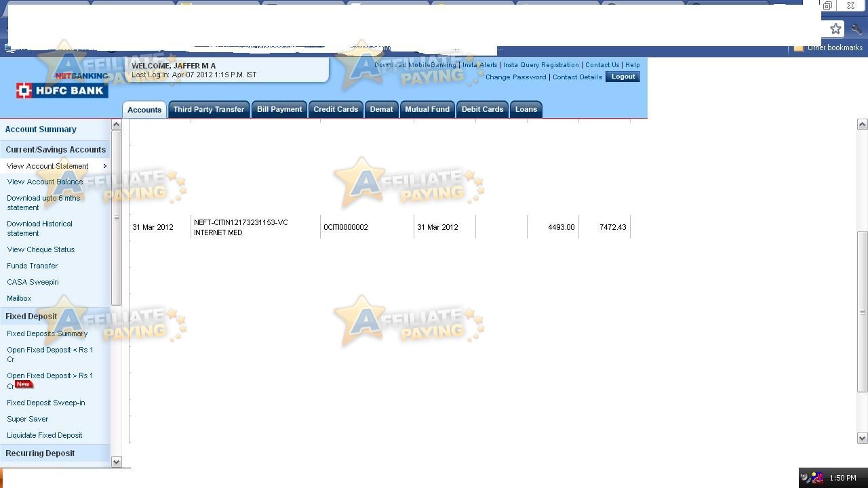
Task: Click the deposit amount 4493.00
Action: pyautogui.click(x=561, y=227)
